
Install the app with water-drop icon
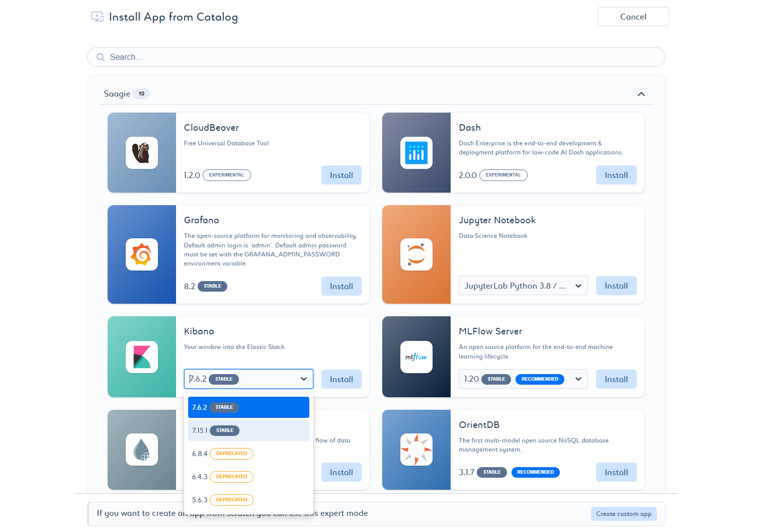point(342,472)
